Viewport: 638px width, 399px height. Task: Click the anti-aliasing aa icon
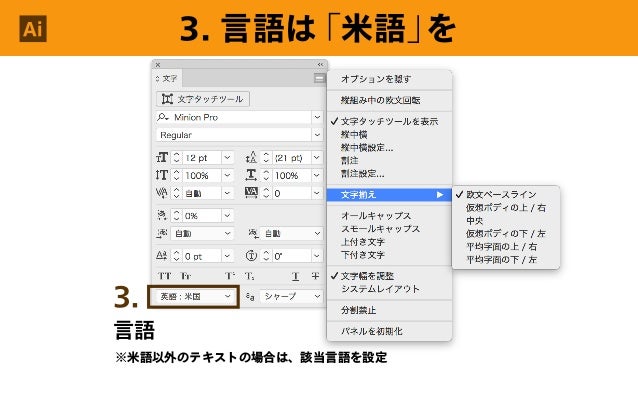[x=250, y=297]
